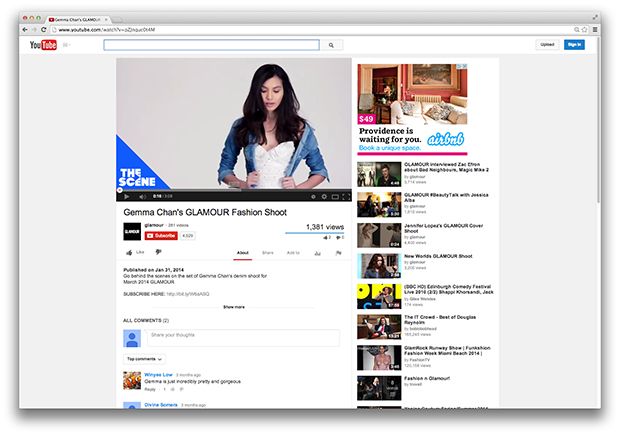Switch to the Share tab
The height and width of the screenshot is (435, 620).
coord(268,253)
